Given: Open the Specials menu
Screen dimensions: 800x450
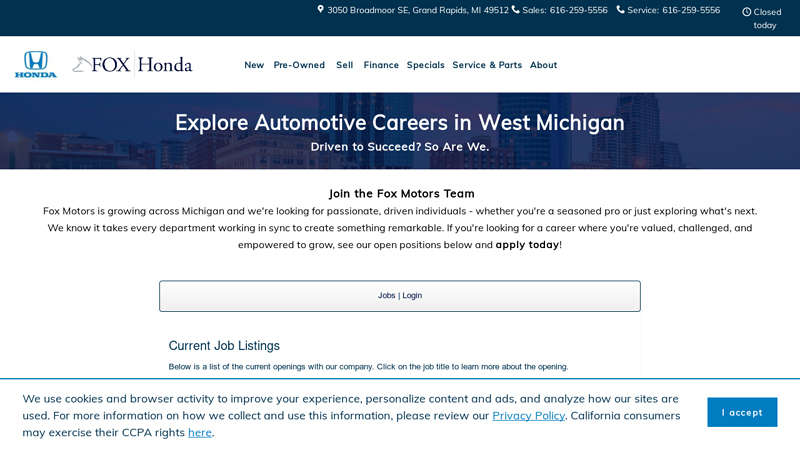Looking at the screenshot, I should (426, 65).
